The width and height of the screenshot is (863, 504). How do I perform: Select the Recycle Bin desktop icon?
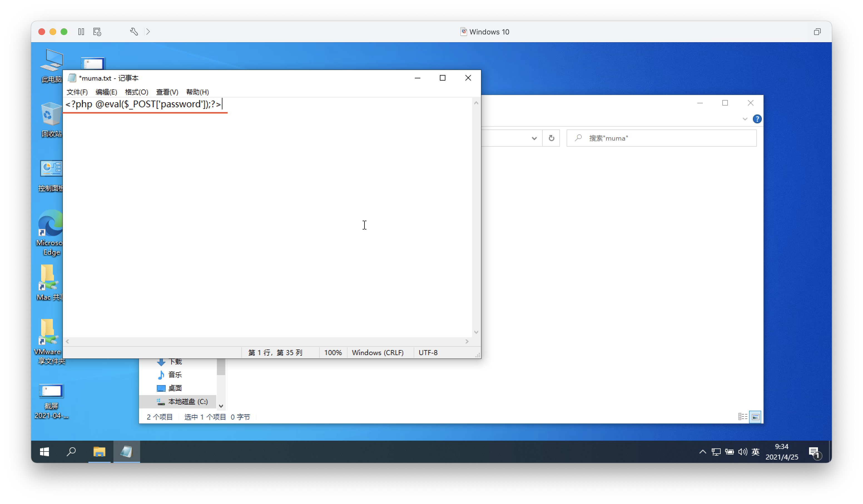click(51, 120)
